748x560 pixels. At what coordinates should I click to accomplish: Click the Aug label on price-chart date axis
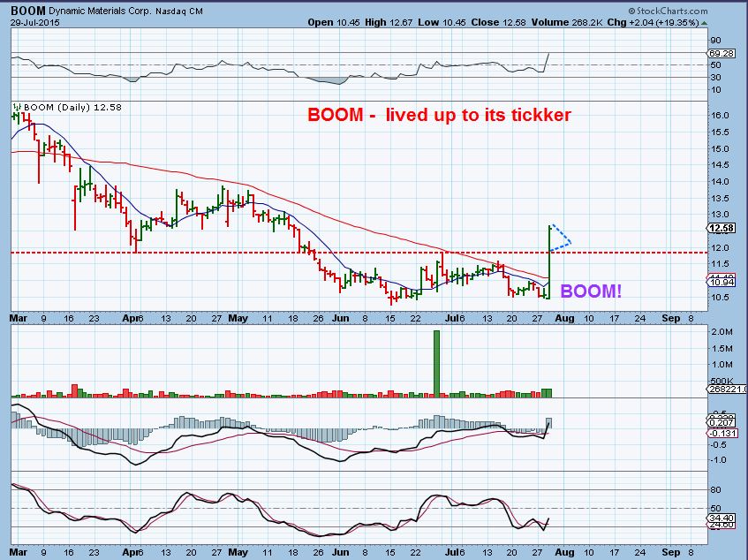564,318
